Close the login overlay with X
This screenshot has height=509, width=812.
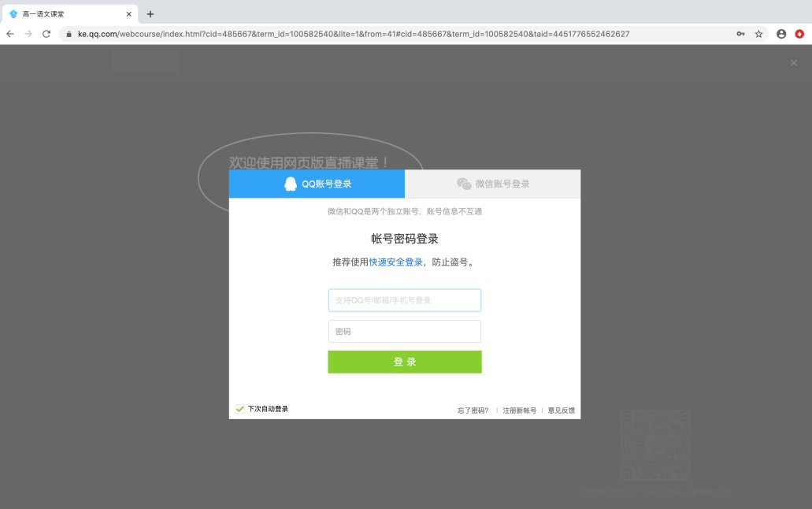[793, 62]
